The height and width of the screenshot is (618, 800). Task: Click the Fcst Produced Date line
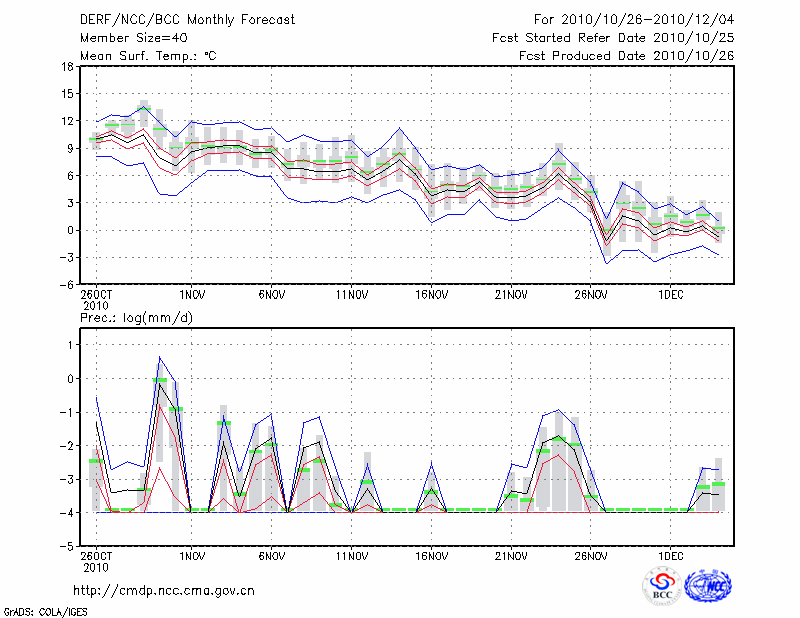[x=626, y=56]
